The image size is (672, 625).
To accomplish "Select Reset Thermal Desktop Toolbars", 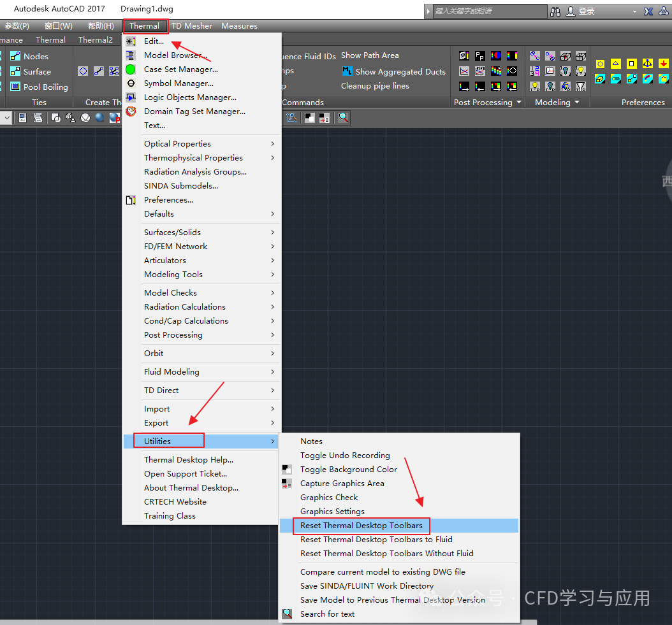I will tap(362, 526).
